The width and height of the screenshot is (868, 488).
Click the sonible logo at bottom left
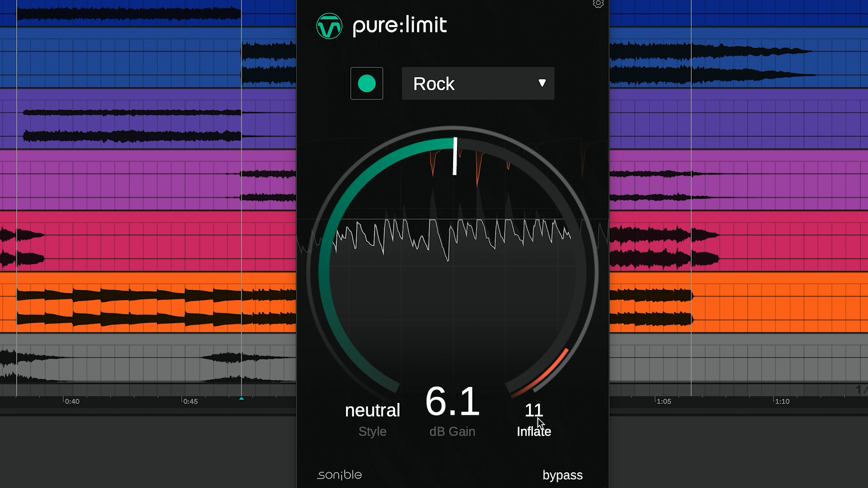tap(338, 475)
